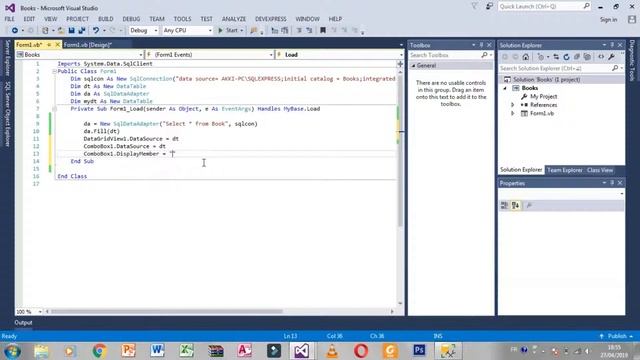Viewport: 640px width, 360px height.
Task: Click Alphabetical sort icon in Properties panel
Action: click(516, 206)
